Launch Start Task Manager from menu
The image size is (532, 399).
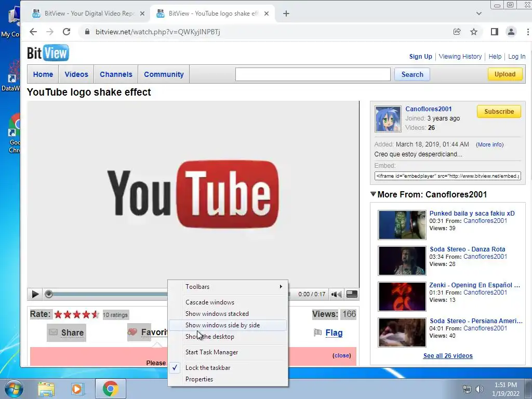coord(228,352)
